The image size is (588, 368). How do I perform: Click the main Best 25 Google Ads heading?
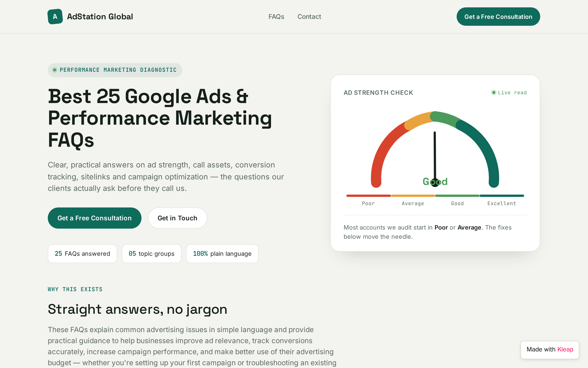[160, 118]
